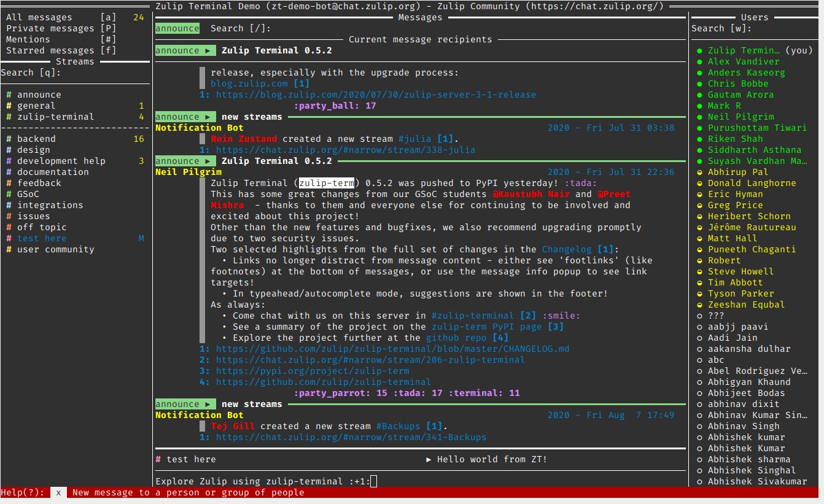Click the offline circle beside Aadi Jain
The image size is (824, 504).
coord(699,338)
